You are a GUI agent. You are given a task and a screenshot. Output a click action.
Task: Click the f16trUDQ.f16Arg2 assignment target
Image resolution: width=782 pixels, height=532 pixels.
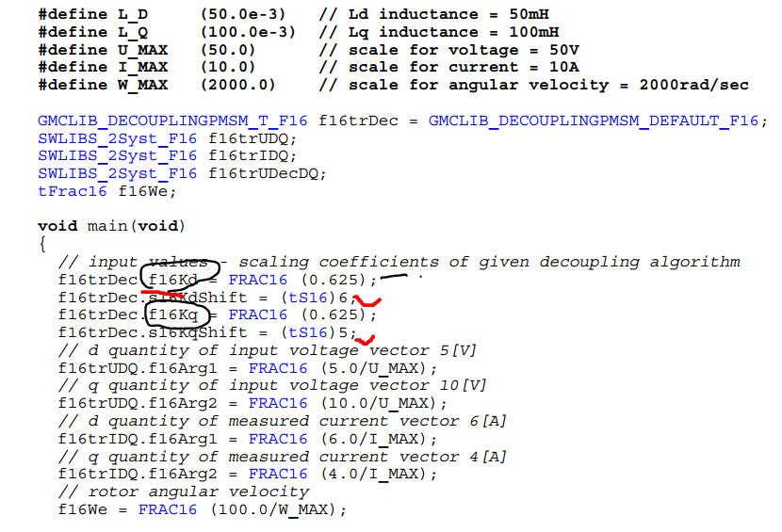pyautogui.click(x=138, y=403)
